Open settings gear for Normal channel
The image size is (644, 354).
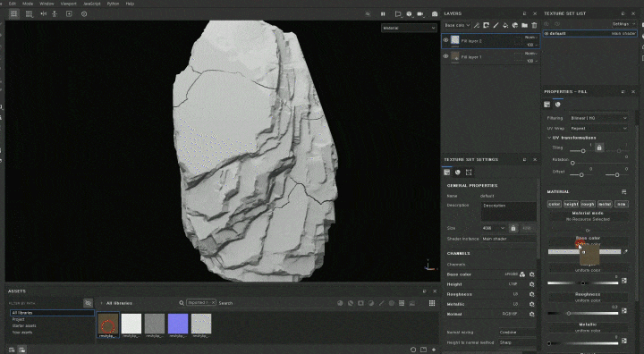click(x=532, y=314)
